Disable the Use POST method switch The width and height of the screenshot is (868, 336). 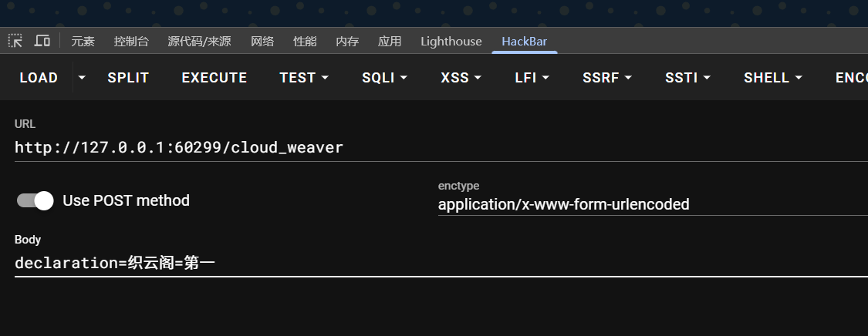[35, 200]
